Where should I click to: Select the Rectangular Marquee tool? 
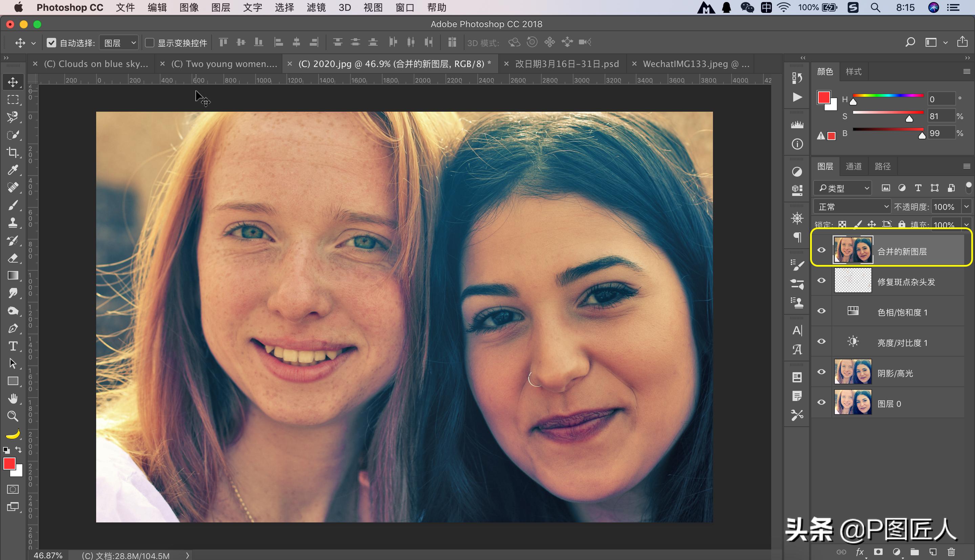[13, 99]
